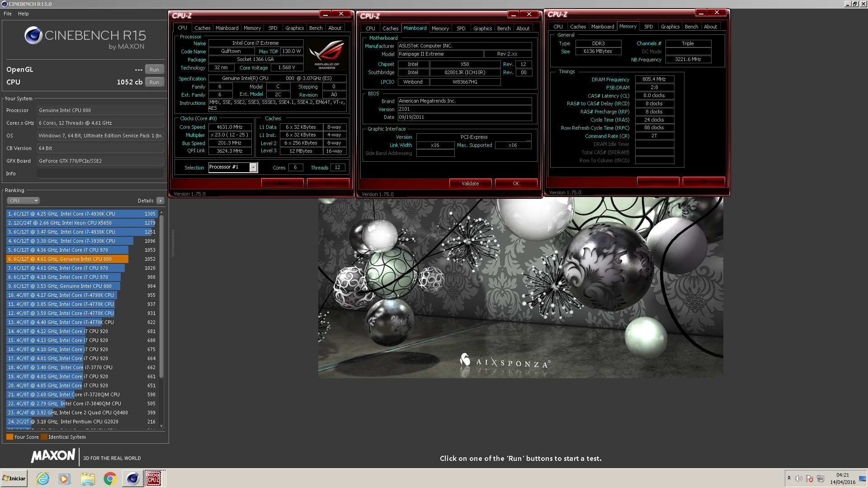Switch to the ROG CPU-Z taskbar icon
The width and height of the screenshot is (868, 488).
(154, 478)
